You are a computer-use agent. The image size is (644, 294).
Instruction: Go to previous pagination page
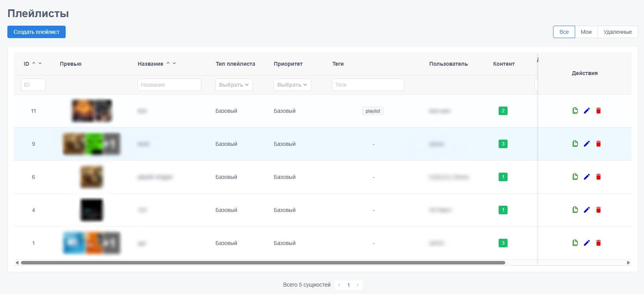(339, 285)
